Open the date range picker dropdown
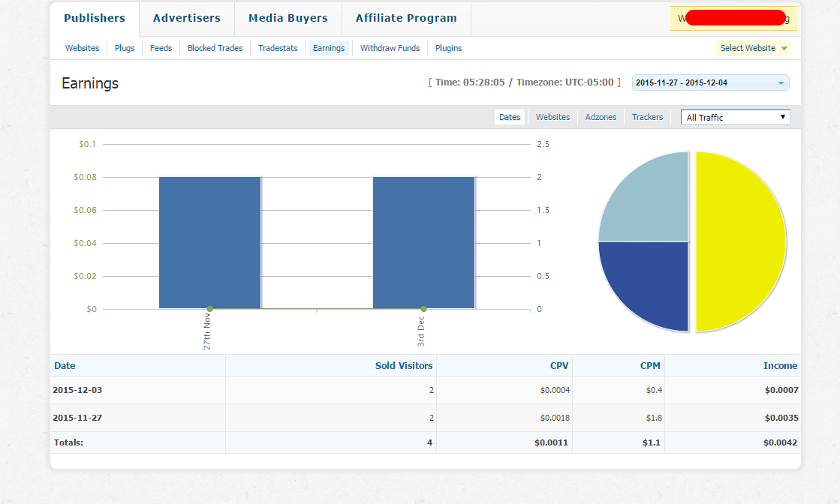 710,82
